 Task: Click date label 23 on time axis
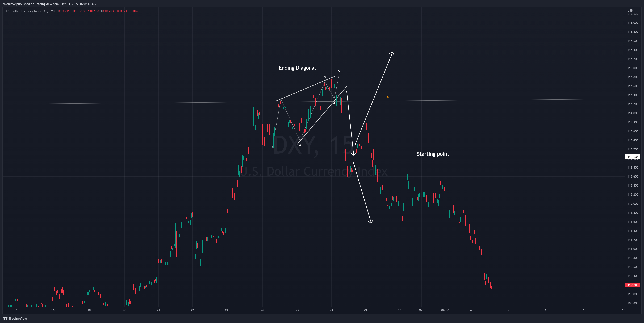(226, 310)
